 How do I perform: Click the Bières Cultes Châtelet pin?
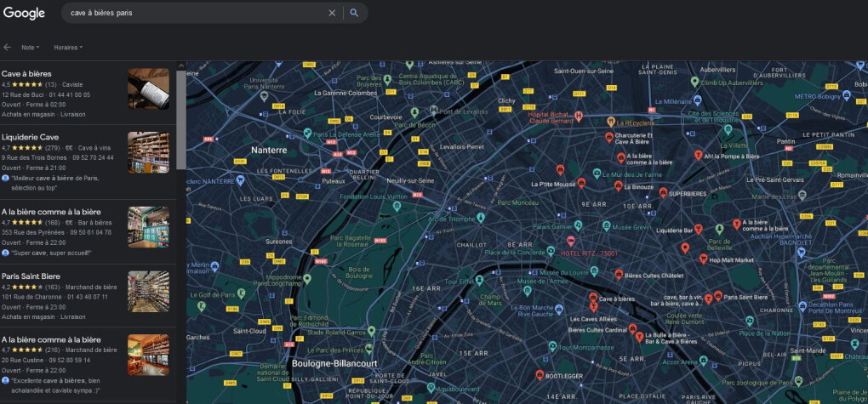tap(619, 274)
